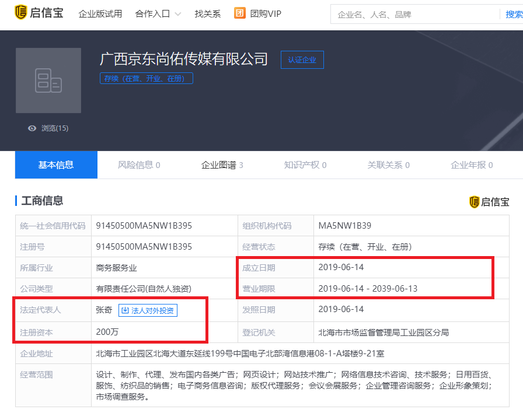Click the 启信宝 shield logo icon

tap(21, 13)
